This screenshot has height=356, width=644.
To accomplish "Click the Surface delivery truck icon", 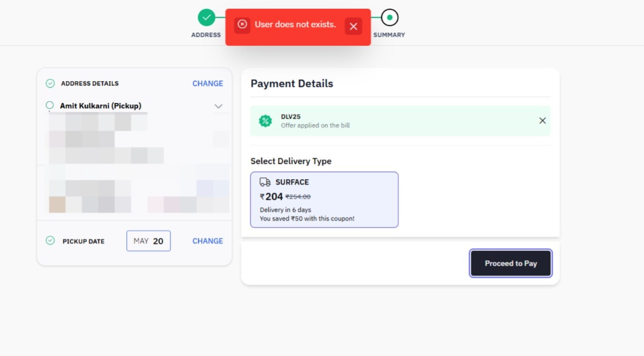I will pos(265,182).
